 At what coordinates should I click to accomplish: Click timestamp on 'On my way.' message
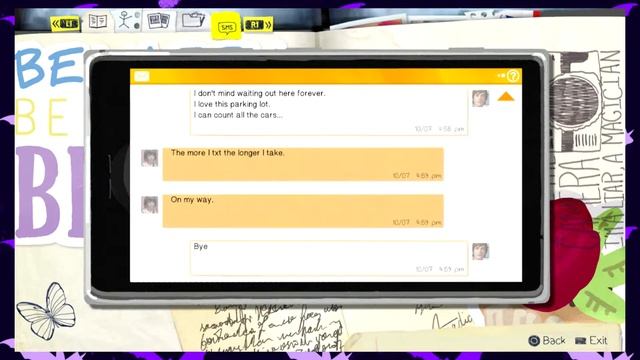(x=417, y=222)
